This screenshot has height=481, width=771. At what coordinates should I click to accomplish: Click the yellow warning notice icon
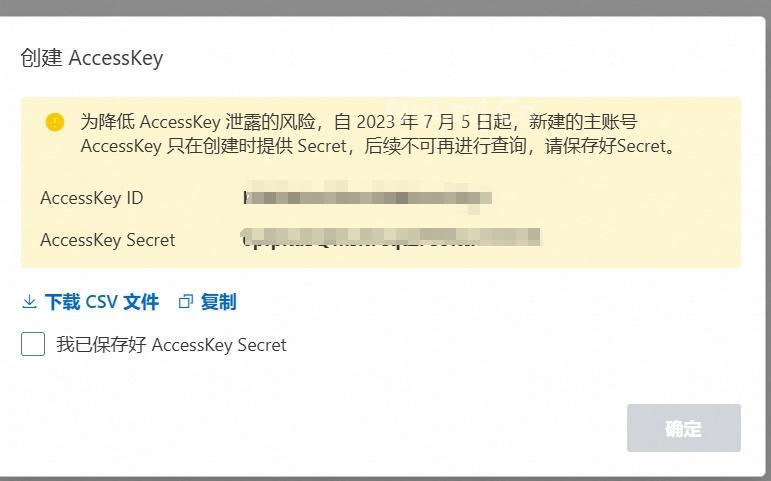pos(55,122)
